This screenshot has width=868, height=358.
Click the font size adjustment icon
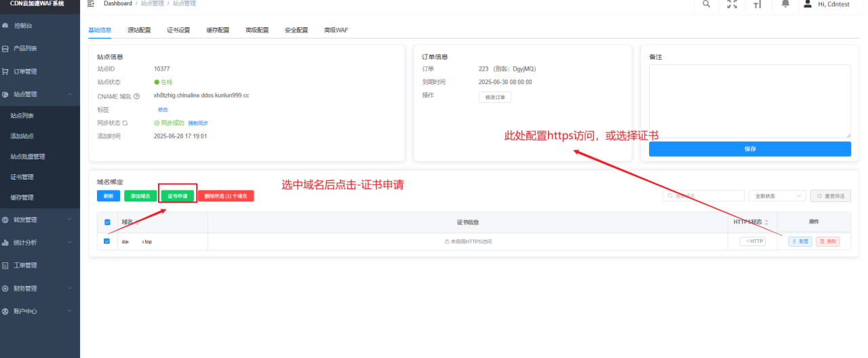[757, 5]
